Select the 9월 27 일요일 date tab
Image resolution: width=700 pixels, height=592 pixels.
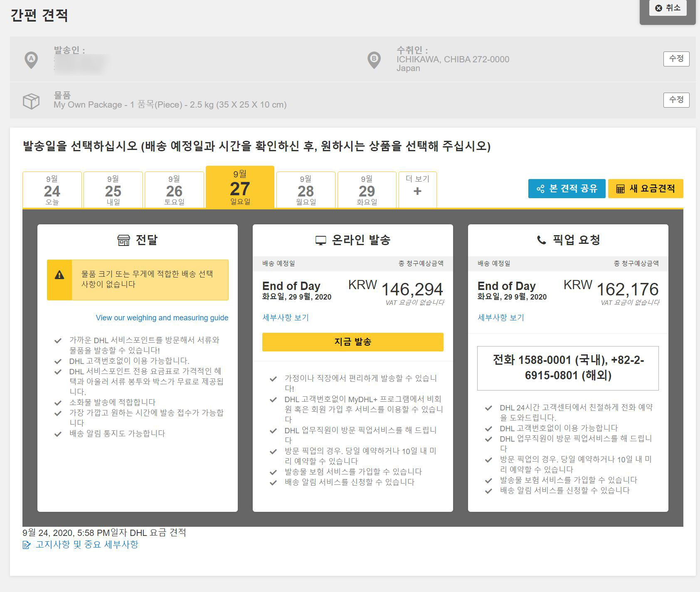[240, 187]
